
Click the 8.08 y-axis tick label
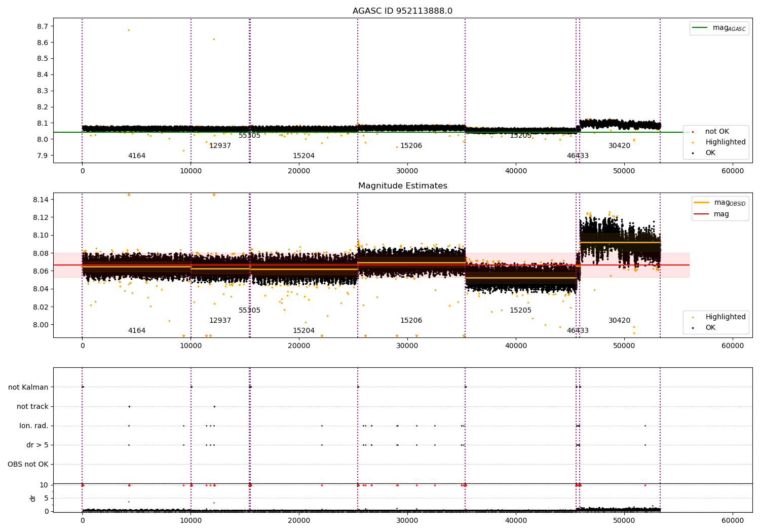coord(41,253)
